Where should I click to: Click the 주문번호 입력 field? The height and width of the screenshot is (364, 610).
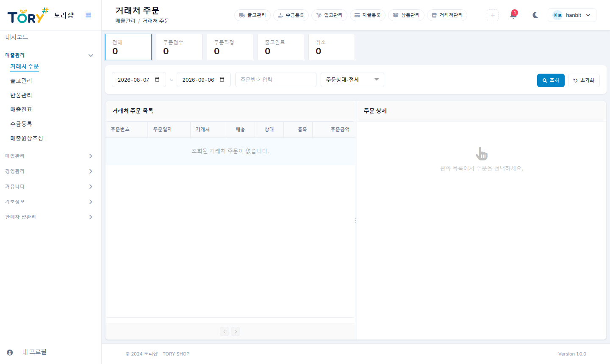(276, 80)
